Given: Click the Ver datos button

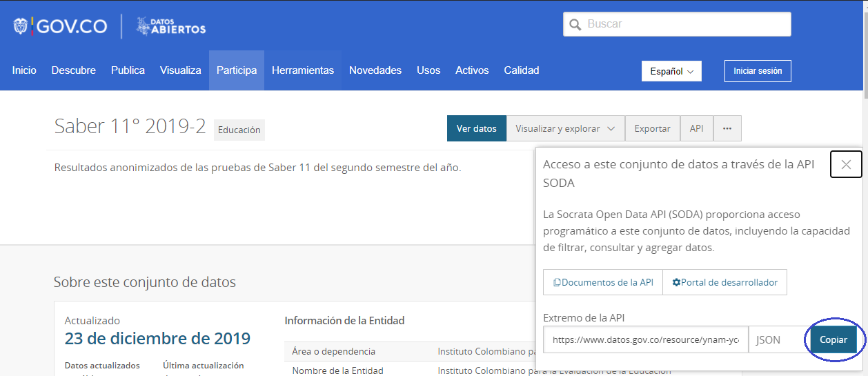Looking at the screenshot, I should (476, 128).
